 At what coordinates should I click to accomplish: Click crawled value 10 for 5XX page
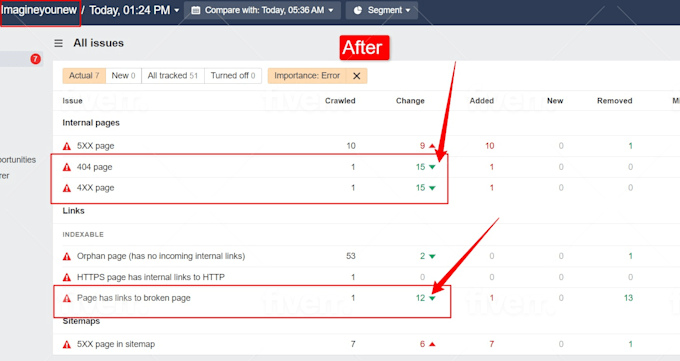(x=351, y=146)
